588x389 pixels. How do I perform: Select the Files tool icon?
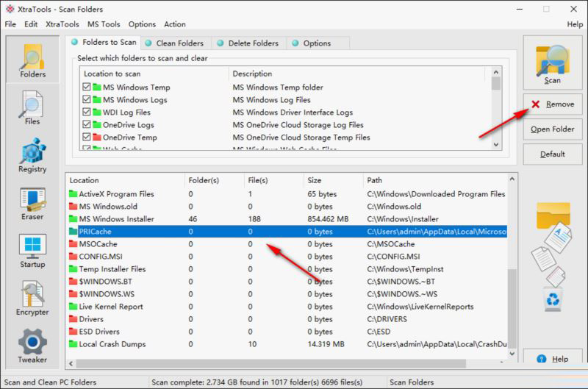[32, 107]
